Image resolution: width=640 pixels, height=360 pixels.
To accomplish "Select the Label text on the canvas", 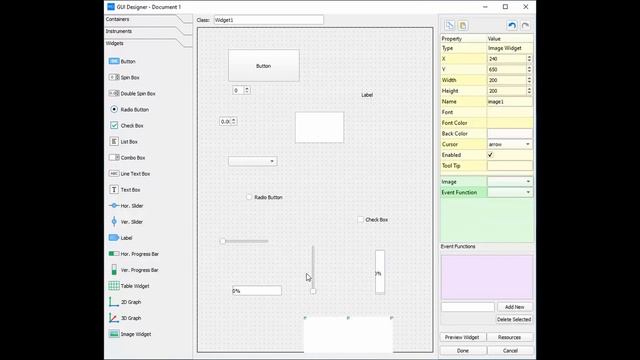I will [367, 95].
